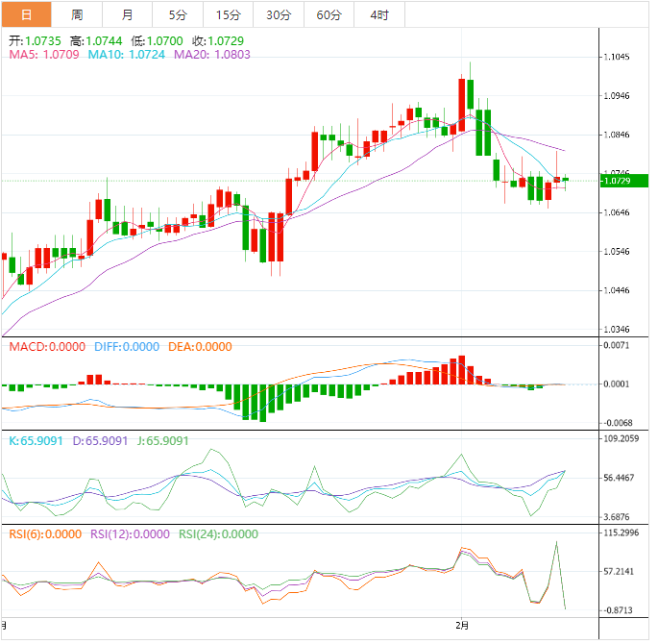The height and width of the screenshot is (644, 658).
Task: Choose the 15分 timeframe tab
Action: point(229,14)
